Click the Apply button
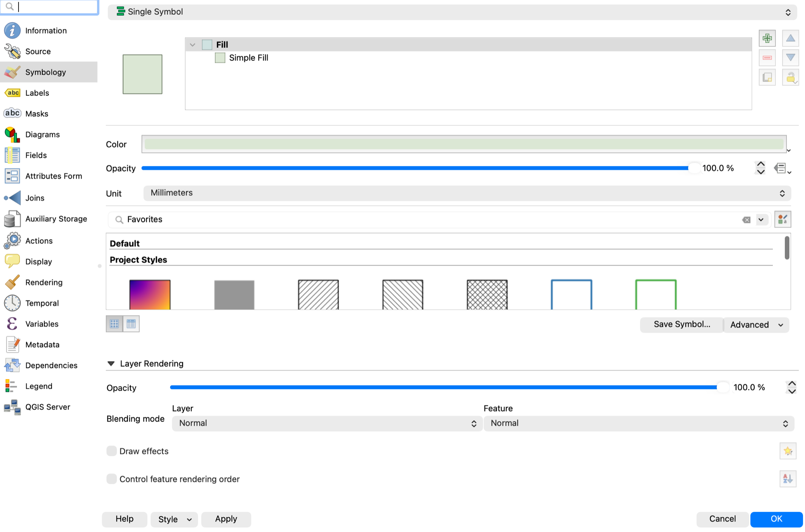805x532 pixels. [226, 519]
